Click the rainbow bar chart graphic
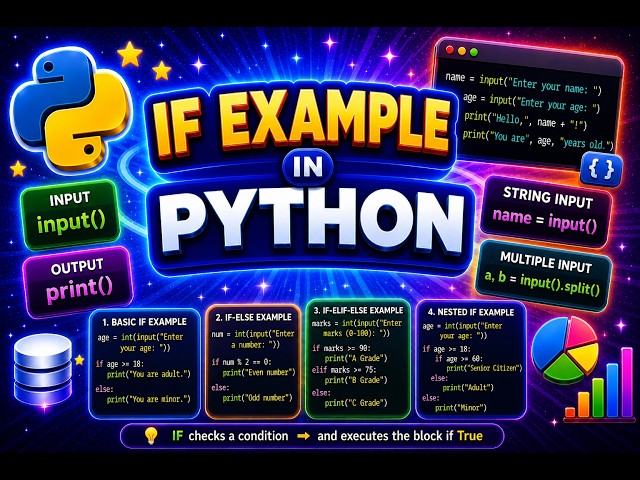 pos(599,384)
